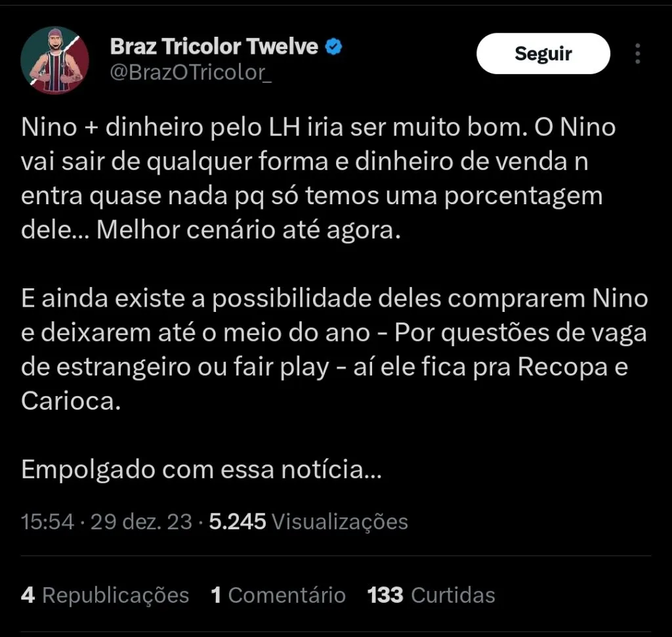Open the 5.245 views count
The image size is (672, 637).
tap(238, 522)
